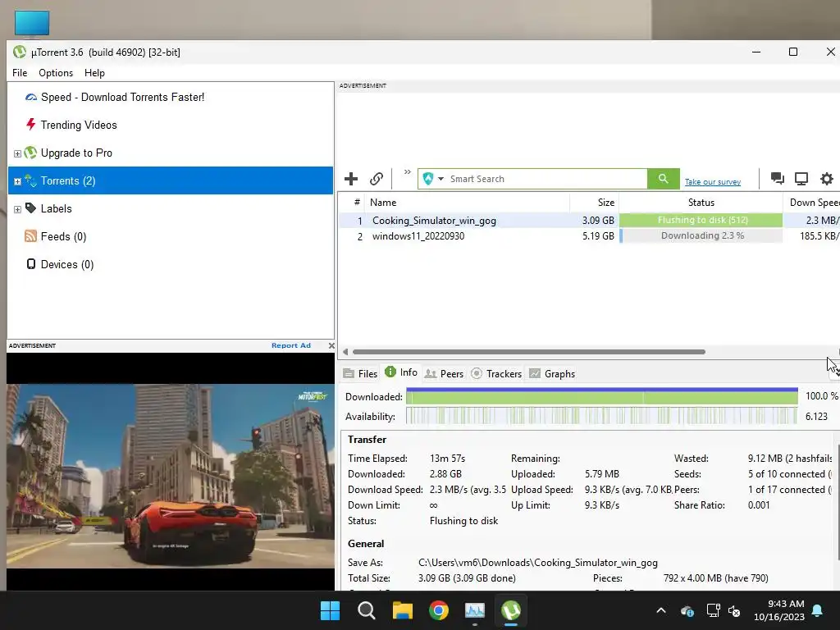Select Cooking_Simulator_win_gog torrent row
The width and height of the screenshot is (840, 630).
pos(589,220)
